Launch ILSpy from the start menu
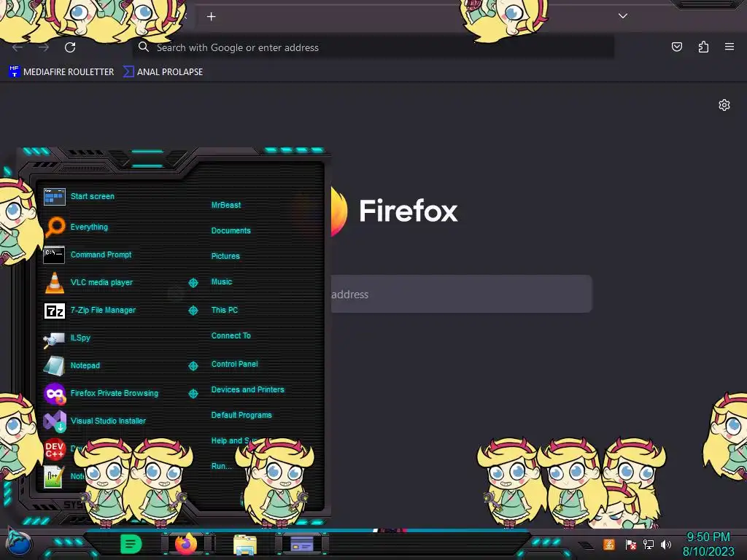 54,338
